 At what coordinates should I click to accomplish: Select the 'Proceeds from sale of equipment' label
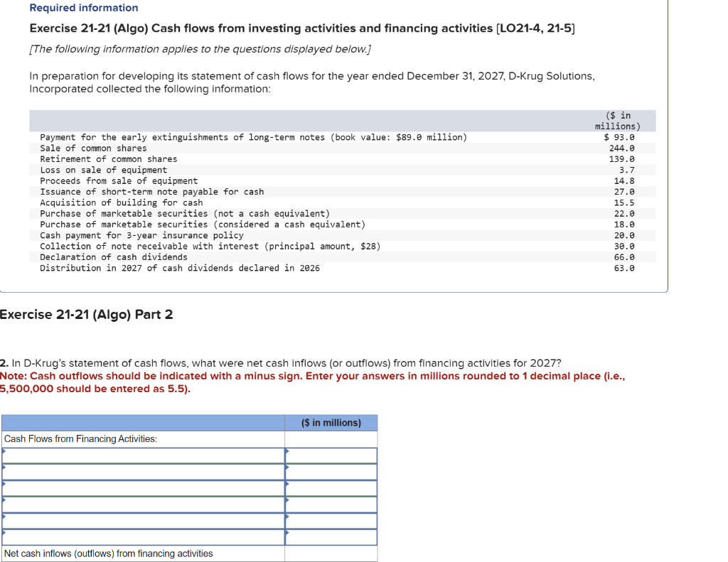tap(119, 181)
